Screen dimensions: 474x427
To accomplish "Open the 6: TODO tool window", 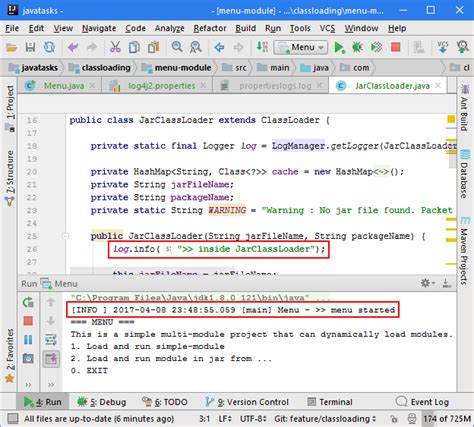I will (x=165, y=402).
